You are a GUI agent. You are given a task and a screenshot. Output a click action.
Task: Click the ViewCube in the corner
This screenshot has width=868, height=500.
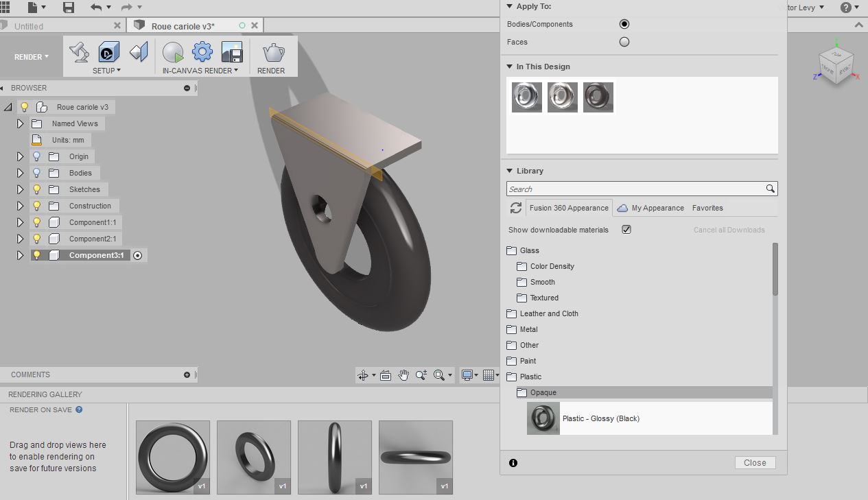[x=836, y=65]
